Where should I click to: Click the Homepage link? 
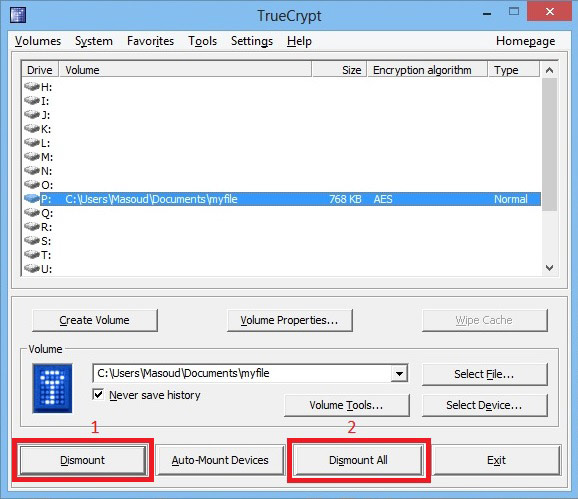click(x=525, y=41)
